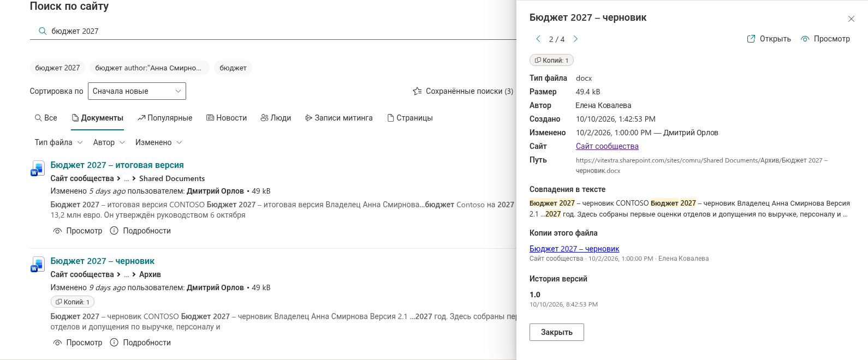Expand the Изменено filter

click(x=159, y=142)
